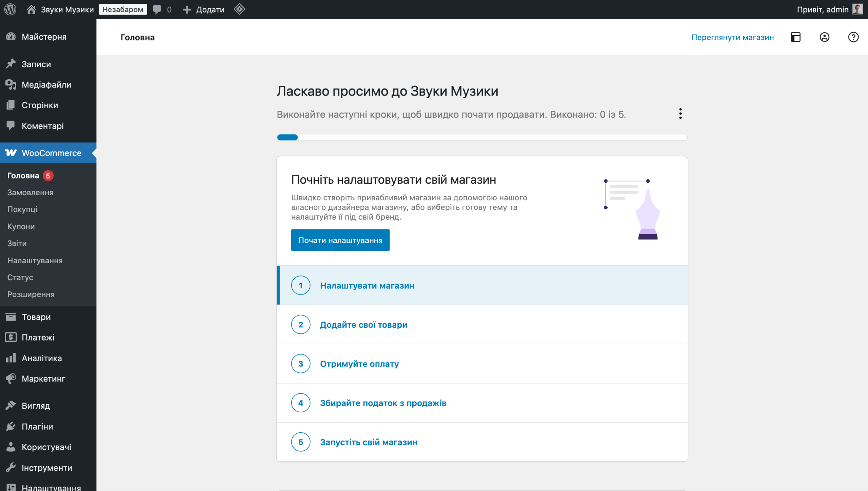Click the Товари archive icon
Screen dimensions: 868x491
tap(11, 317)
